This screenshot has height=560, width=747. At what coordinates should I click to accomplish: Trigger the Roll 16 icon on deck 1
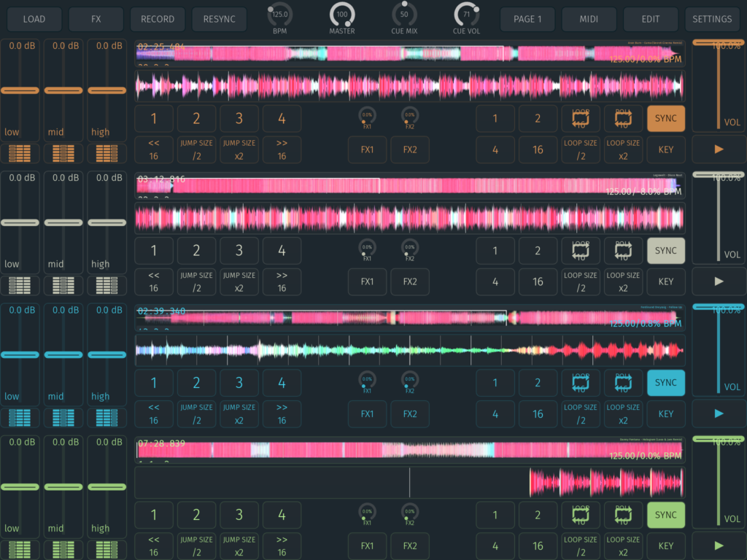click(623, 118)
